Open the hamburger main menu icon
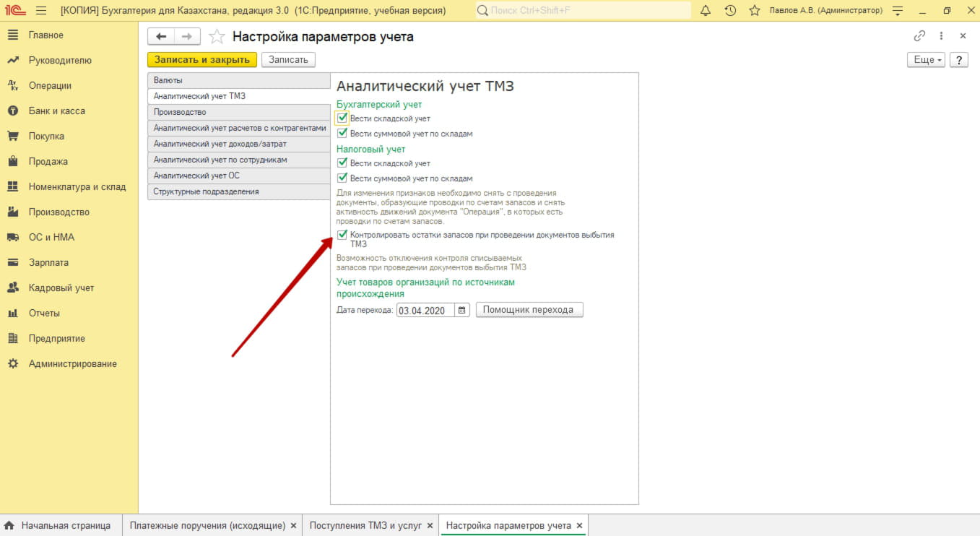This screenshot has height=536, width=980. (x=40, y=11)
